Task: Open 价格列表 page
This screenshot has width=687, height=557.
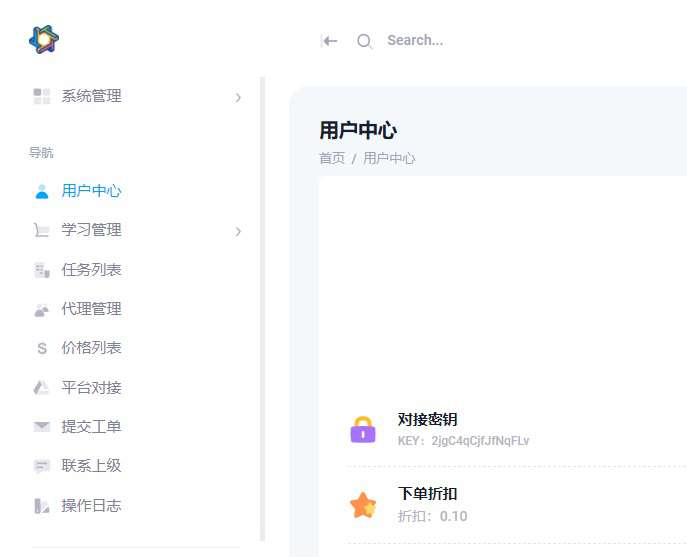Action: [x=91, y=348]
